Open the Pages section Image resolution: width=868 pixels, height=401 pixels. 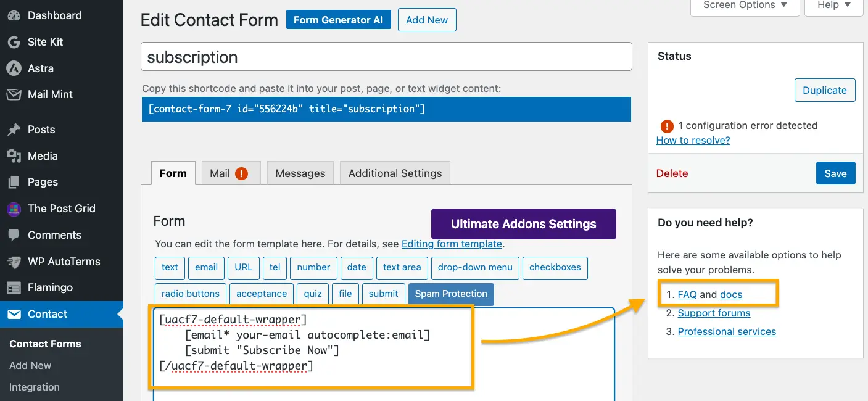click(x=42, y=182)
